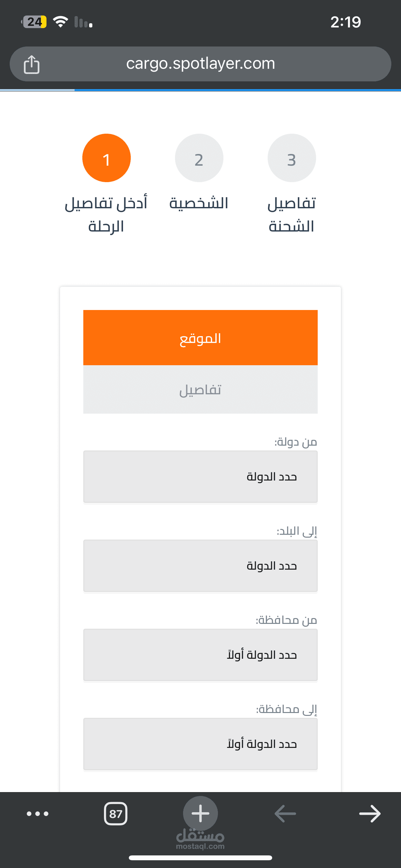Select step 1 orange circle

click(107, 158)
